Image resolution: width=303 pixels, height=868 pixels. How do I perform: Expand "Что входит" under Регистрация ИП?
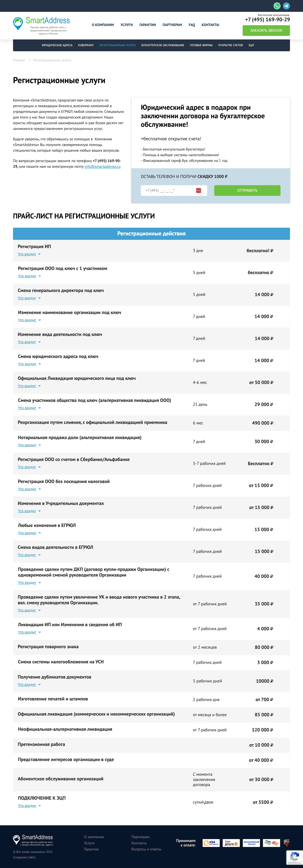[27, 254]
